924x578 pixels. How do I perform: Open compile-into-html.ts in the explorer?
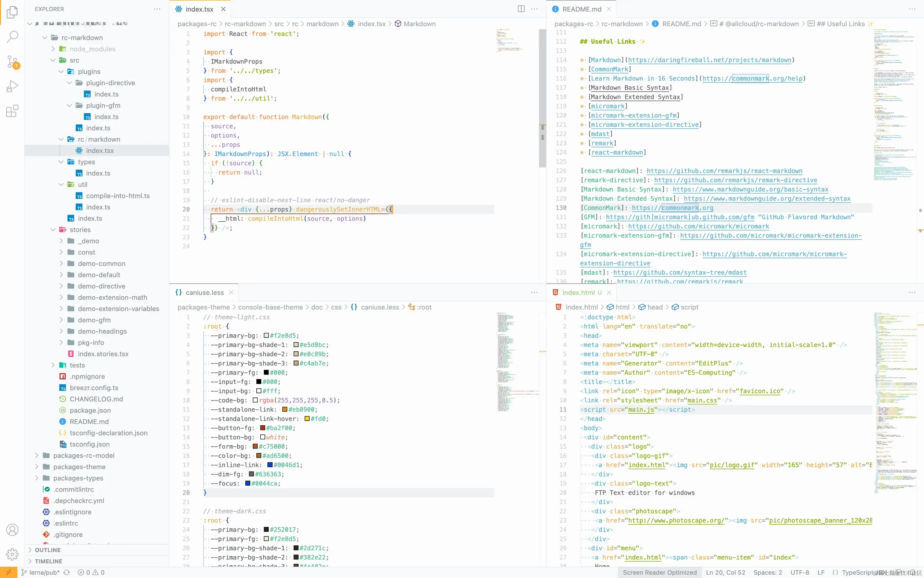click(118, 196)
